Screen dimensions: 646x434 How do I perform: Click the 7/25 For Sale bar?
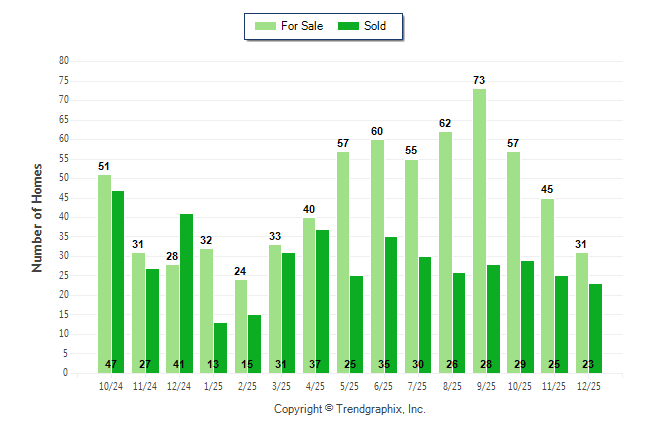(411, 266)
